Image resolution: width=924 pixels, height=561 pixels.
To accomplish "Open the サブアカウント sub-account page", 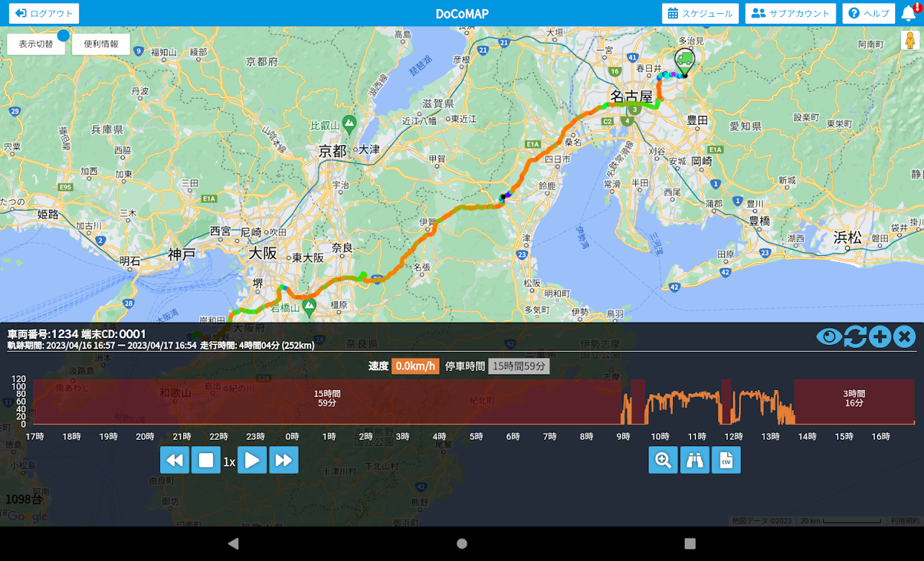I will [x=790, y=13].
